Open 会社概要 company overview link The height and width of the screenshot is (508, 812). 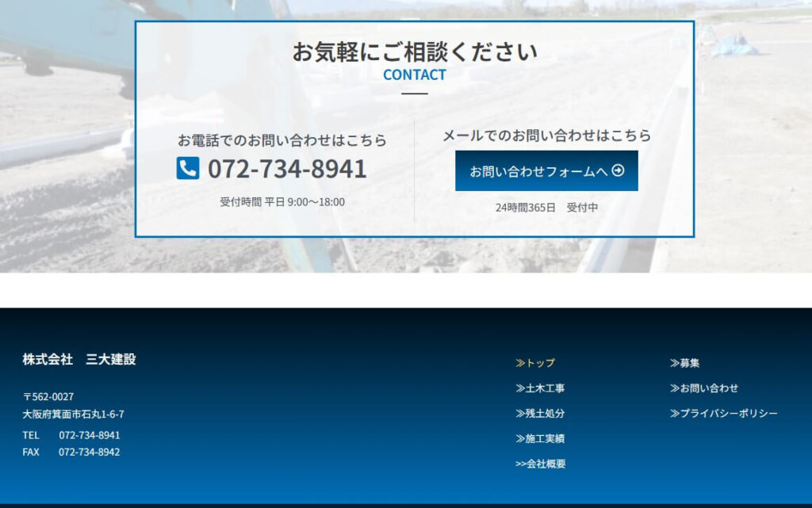(541, 464)
